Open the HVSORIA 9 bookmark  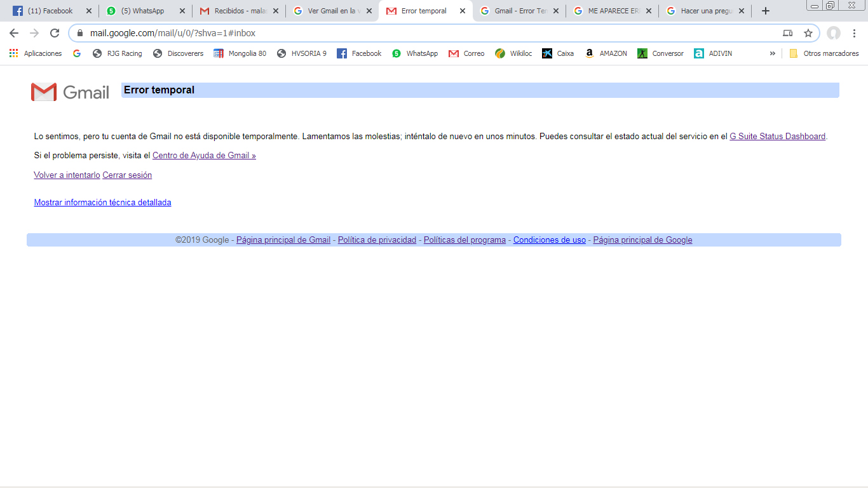click(301, 53)
